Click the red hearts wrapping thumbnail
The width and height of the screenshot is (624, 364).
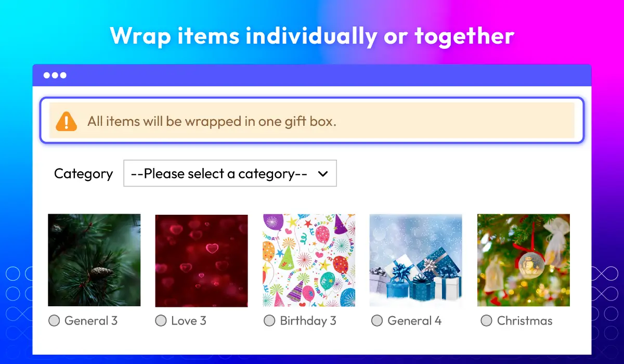coord(202,261)
